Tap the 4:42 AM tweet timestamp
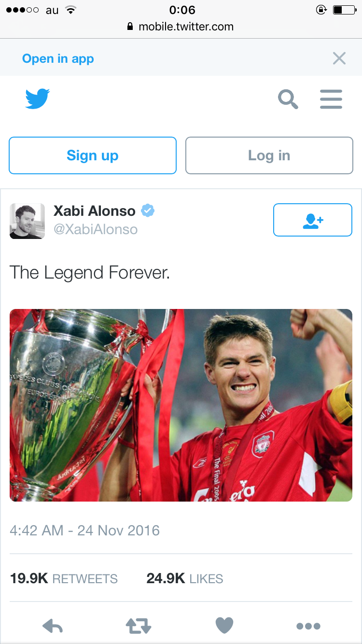This screenshot has height=644, width=362. pyautogui.click(x=84, y=531)
